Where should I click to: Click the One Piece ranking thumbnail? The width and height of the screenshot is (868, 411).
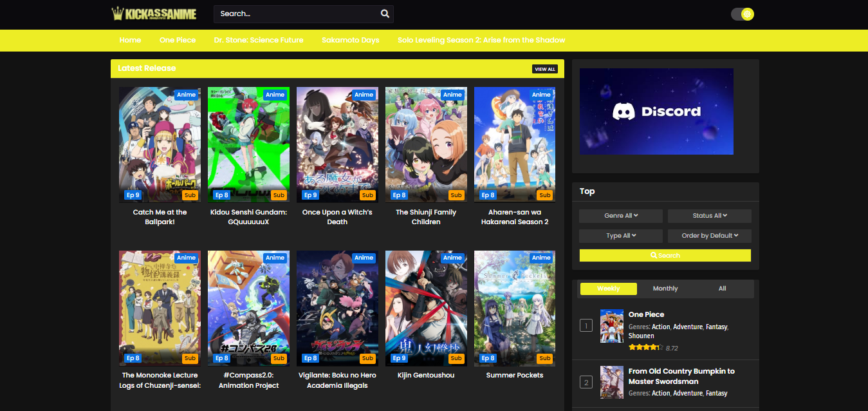(x=612, y=326)
